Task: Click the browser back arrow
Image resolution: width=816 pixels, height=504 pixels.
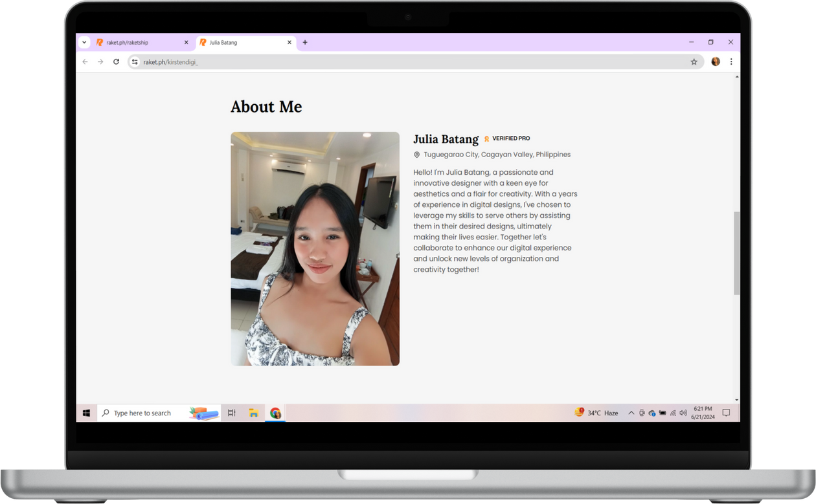Action: [x=85, y=61]
